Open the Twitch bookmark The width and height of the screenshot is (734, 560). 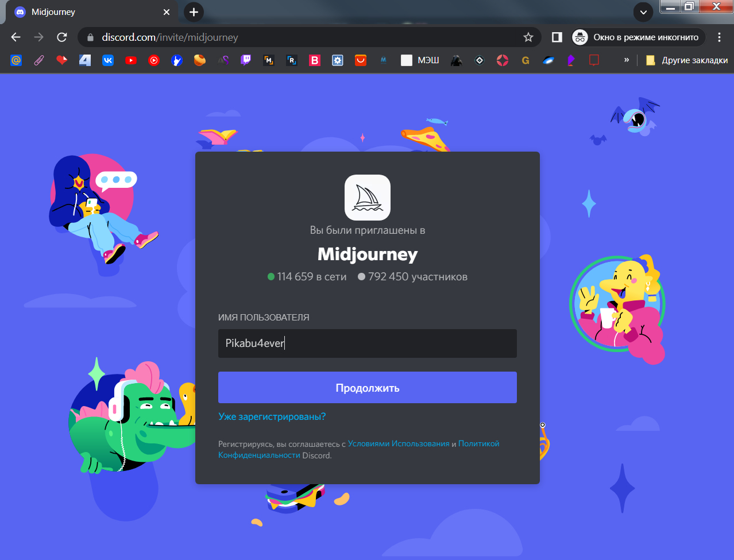point(246,60)
